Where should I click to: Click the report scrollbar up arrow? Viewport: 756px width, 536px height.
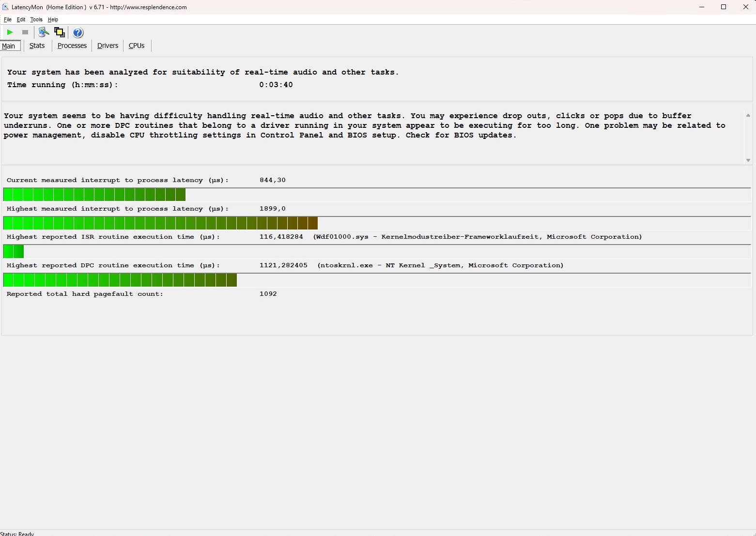[748, 115]
